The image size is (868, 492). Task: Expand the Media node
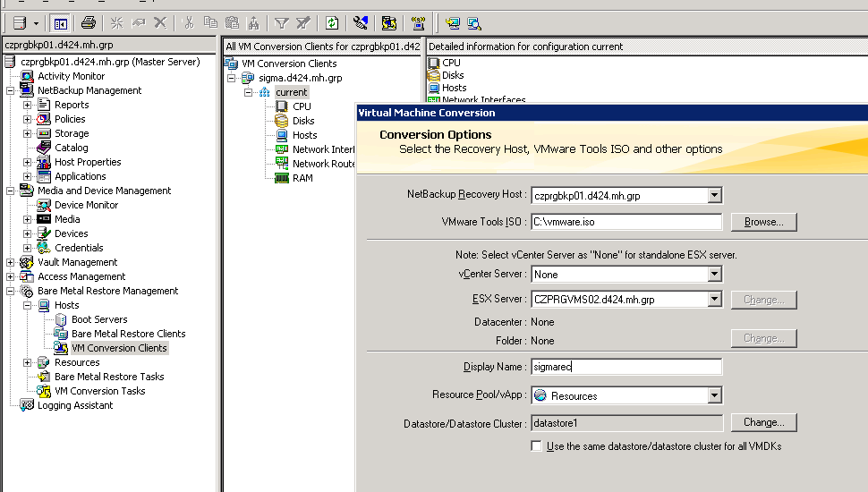point(27,220)
